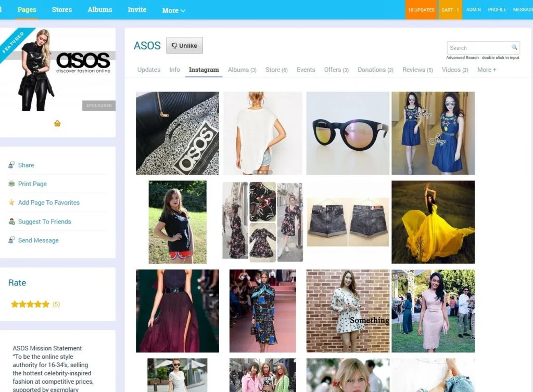533x392 pixels.
Task: Click the Share link
Action: tap(26, 165)
